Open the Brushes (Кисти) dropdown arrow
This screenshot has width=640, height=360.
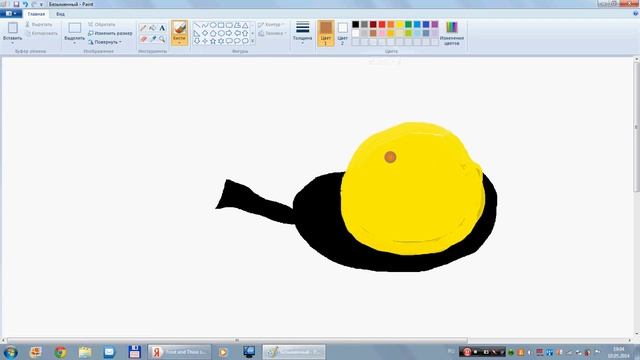(179, 42)
